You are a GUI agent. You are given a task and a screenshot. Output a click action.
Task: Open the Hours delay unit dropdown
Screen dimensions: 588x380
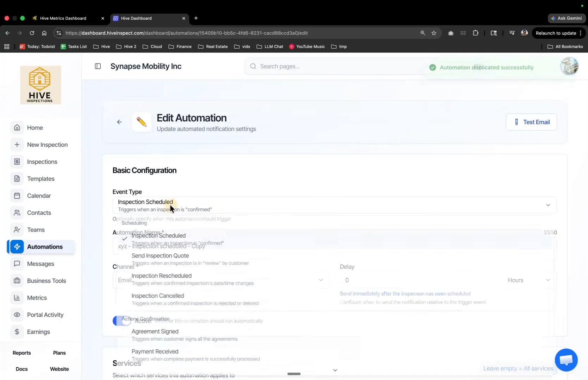(529, 280)
